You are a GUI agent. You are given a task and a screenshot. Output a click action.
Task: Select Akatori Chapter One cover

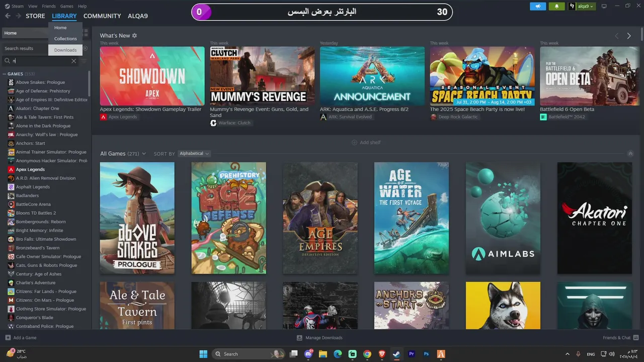(595, 218)
